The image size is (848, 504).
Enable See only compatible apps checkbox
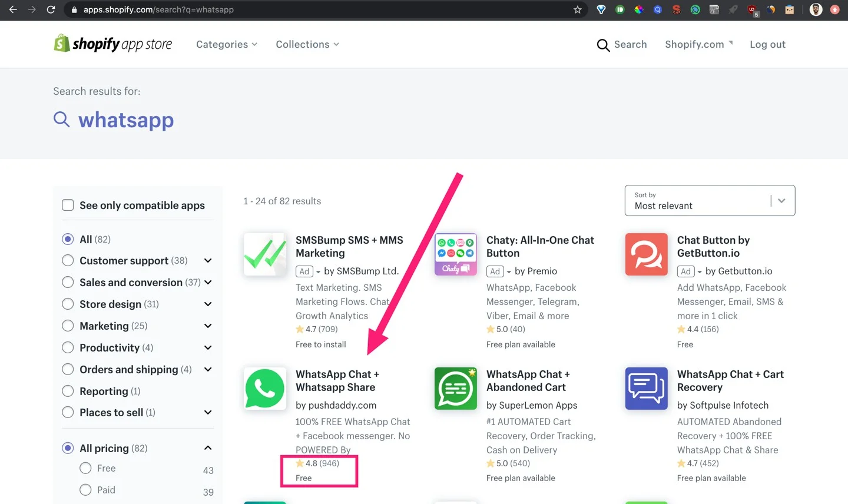pyautogui.click(x=68, y=205)
